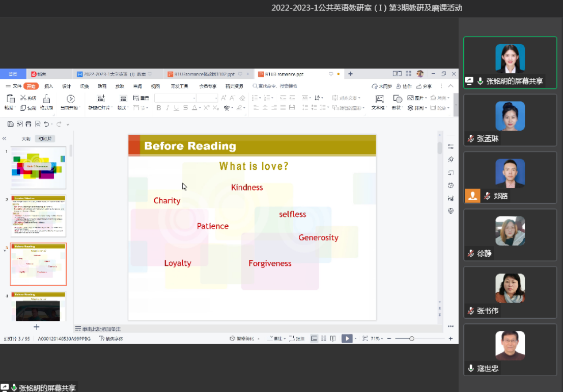Add a new slide with the plus button
The width and height of the screenshot is (563, 392).
[x=36, y=327]
